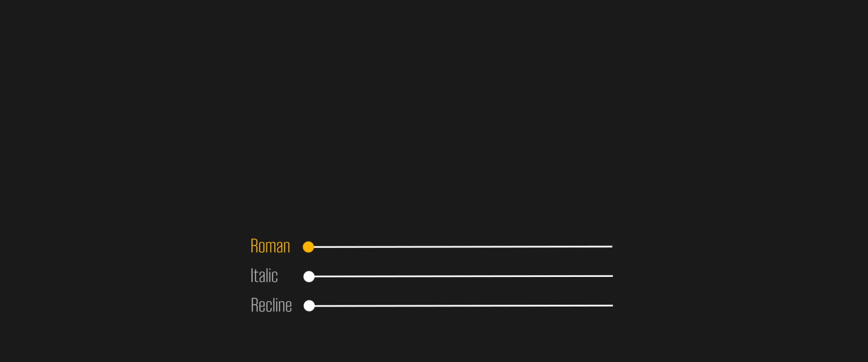Click the midpoint of the Roman slider track
The image size is (868, 362).
461,247
